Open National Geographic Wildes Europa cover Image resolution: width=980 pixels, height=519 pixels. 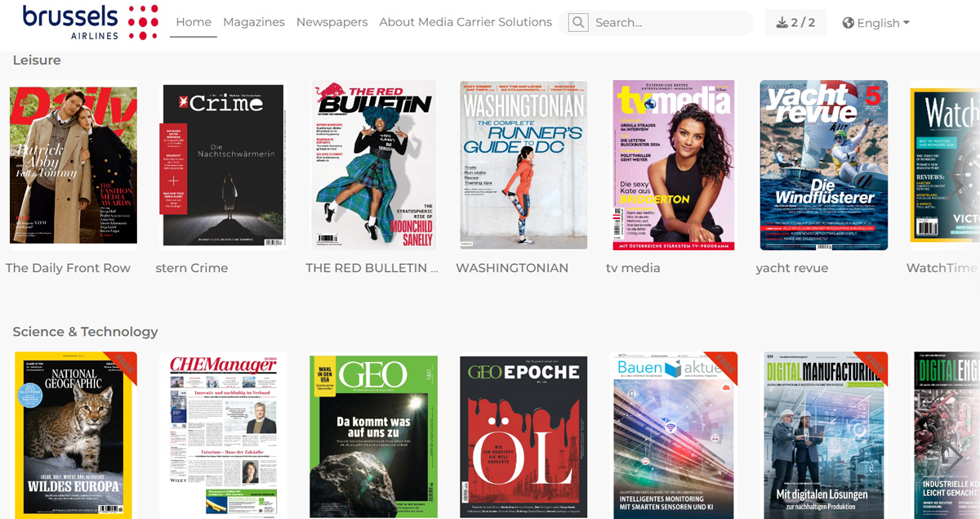tap(73, 435)
